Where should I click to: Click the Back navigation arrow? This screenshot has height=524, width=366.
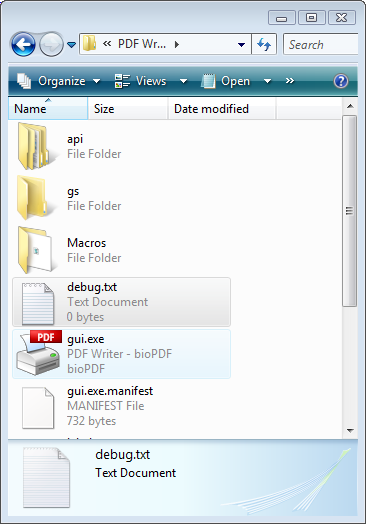coord(23,44)
